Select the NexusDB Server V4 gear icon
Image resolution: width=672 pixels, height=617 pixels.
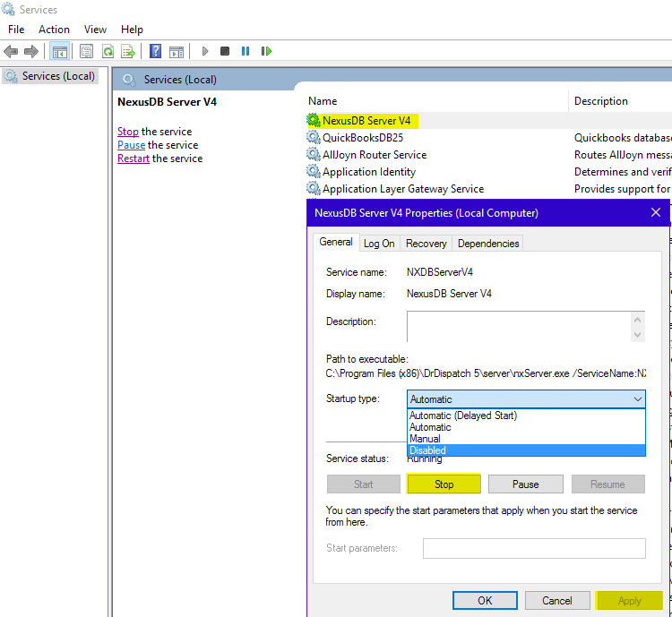point(314,120)
